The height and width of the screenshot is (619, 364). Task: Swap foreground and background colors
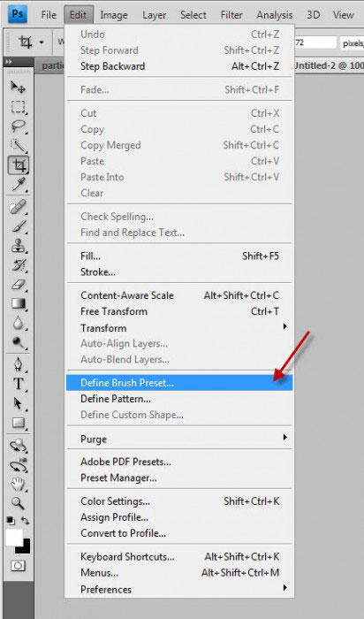click(26, 521)
